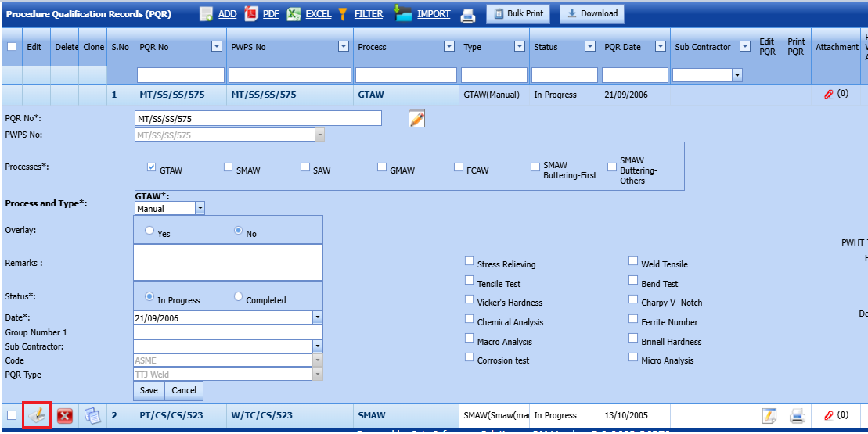
Task: Select In Progress status radio button
Action: [x=149, y=296]
